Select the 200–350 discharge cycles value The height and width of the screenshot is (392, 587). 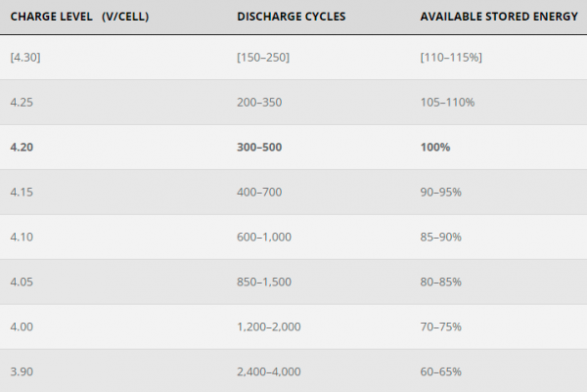pos(259,102)
